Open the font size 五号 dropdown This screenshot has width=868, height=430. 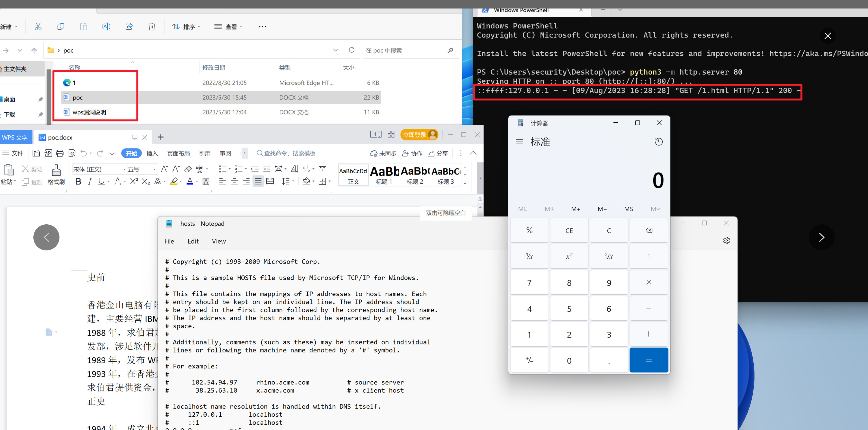(154, 169)
